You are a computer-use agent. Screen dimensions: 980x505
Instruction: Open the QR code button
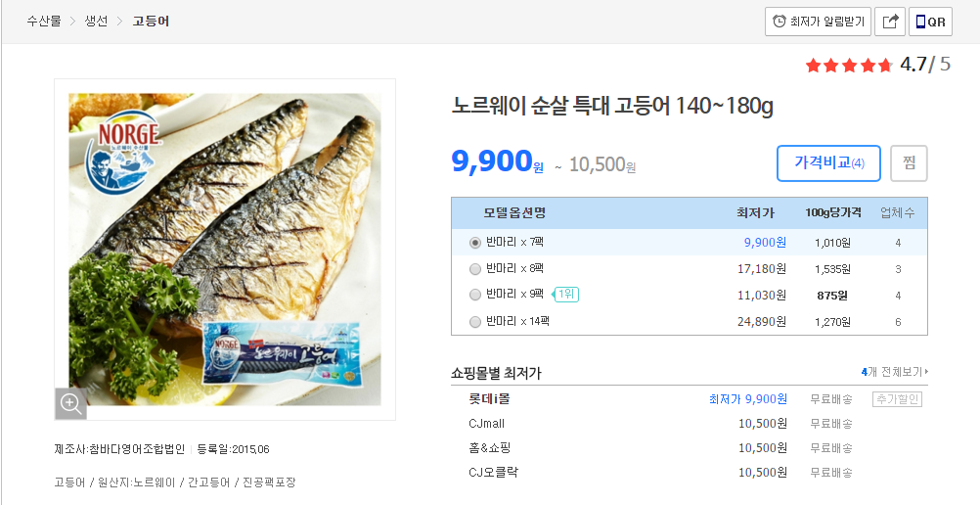(930, 22)
